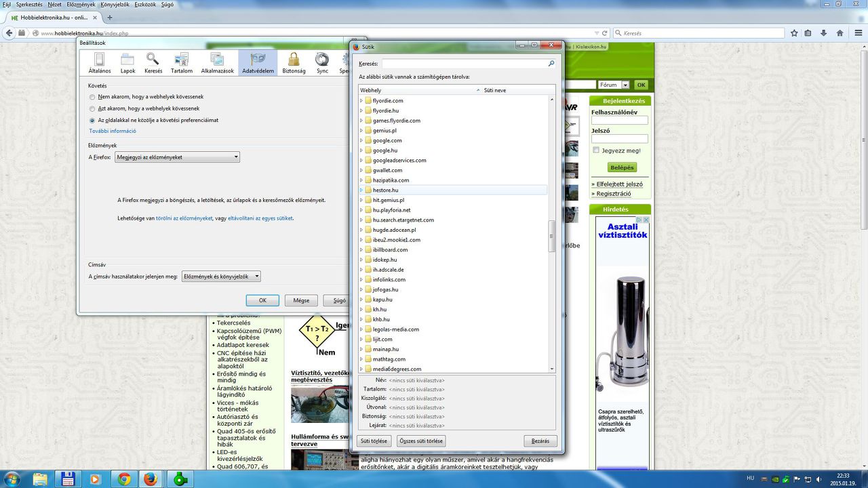Launch Google Chrome from the taskbar
868x488 pixels.
point(123,479)
